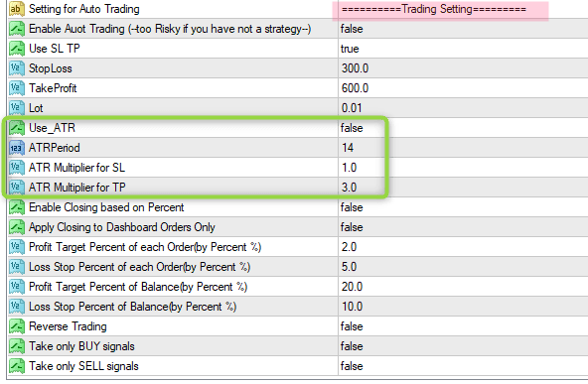Click the icon beside Take only SELL signals
This screenshot has height=384, width=588.
17,366
